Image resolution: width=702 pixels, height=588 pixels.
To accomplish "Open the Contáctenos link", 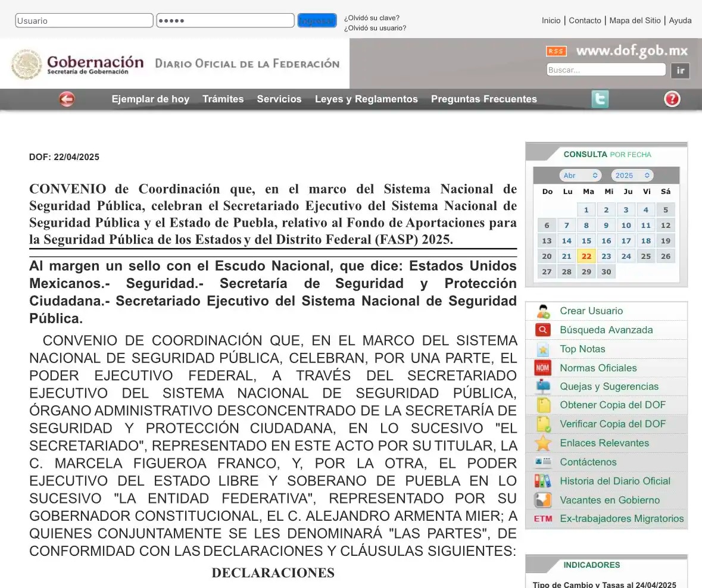I will [x=588, y=462].
